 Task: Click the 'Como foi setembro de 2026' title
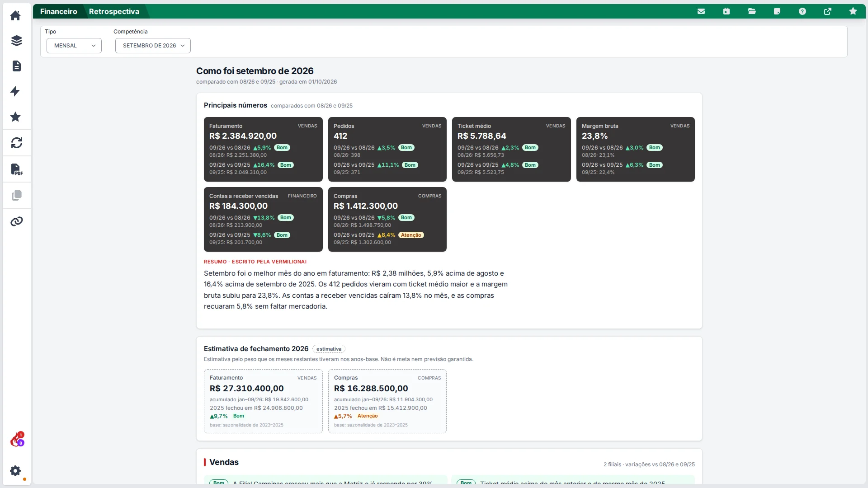pyautogui.click(x=255, y=71)
